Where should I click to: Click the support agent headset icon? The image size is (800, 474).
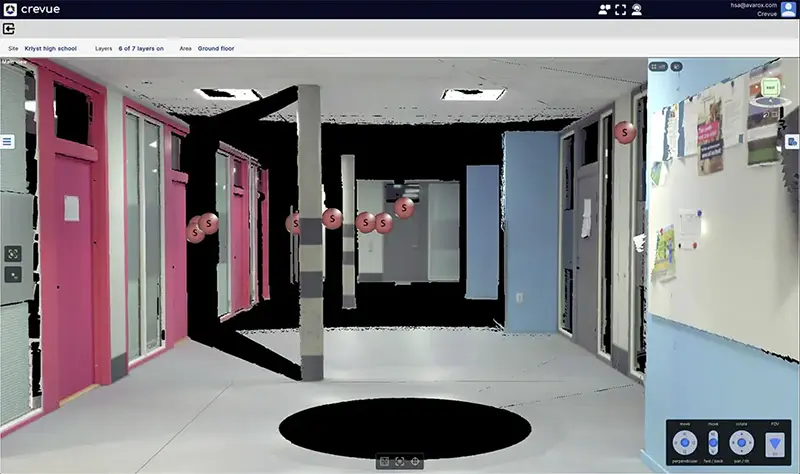pos(636,10)
